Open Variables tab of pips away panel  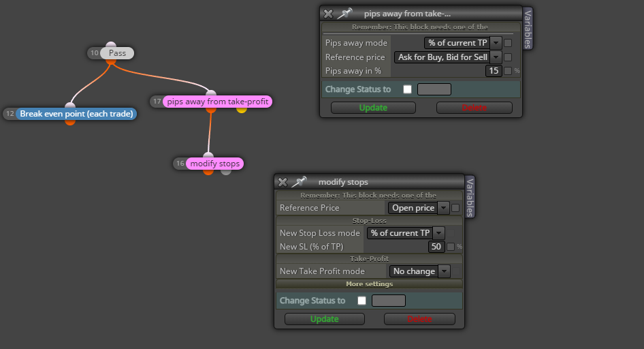click(x=528, y=29)
